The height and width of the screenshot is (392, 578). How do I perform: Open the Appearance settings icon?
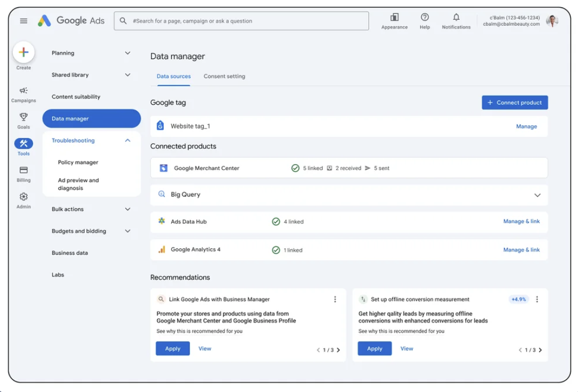tap(394, 17)
